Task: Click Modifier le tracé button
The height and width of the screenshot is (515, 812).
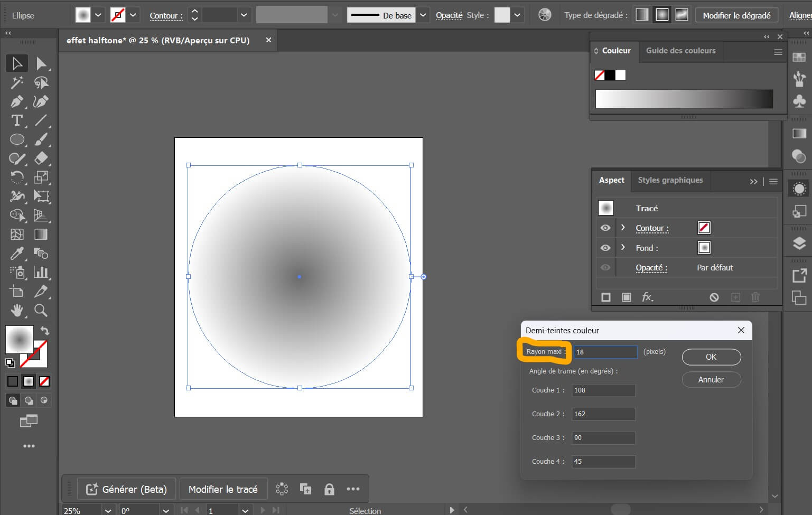Action: click(223, 489)
